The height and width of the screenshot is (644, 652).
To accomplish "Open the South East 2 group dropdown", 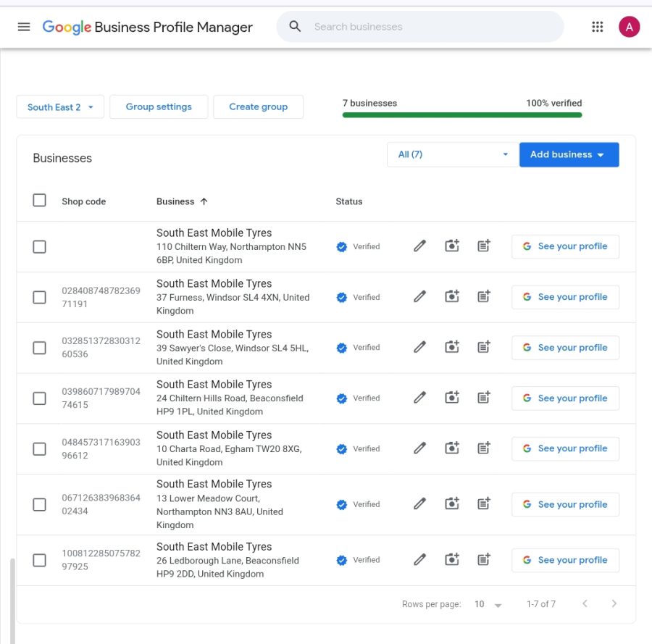I will 60,106.
